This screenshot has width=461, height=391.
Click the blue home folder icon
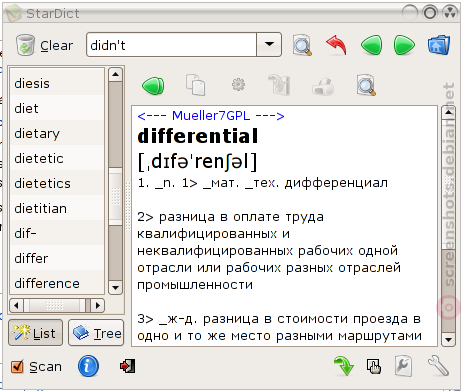pos(439,45)
